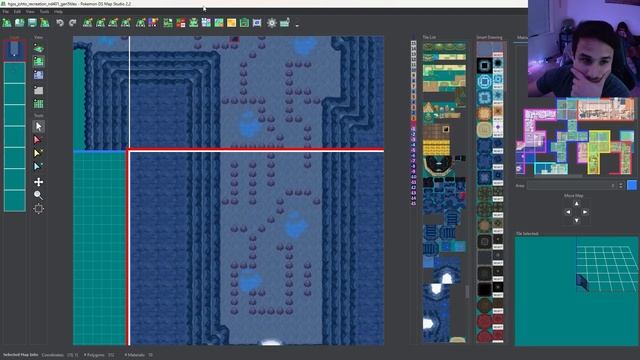Move the map up with arrow button
This screenshot has height=360, width=640.
click(576, 203)
